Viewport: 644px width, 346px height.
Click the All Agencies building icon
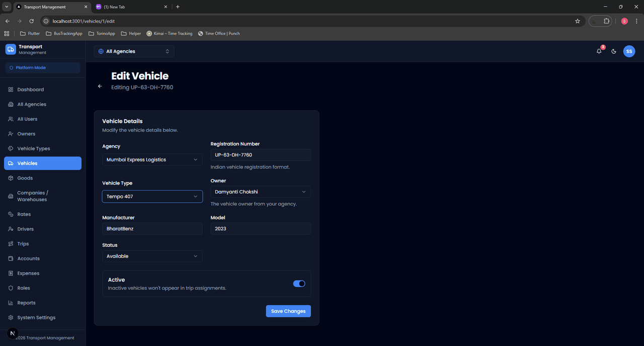coord(11,105)
